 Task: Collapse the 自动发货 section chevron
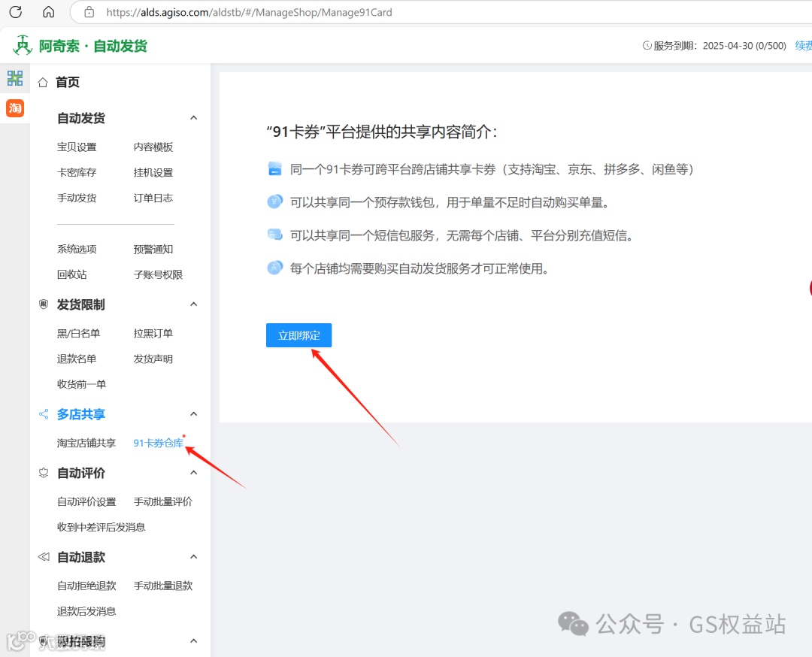click(194, 118)
